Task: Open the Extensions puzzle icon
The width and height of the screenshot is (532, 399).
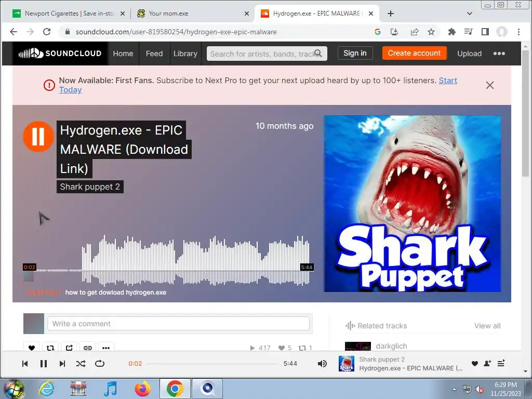Action: (x=451, y=32)
